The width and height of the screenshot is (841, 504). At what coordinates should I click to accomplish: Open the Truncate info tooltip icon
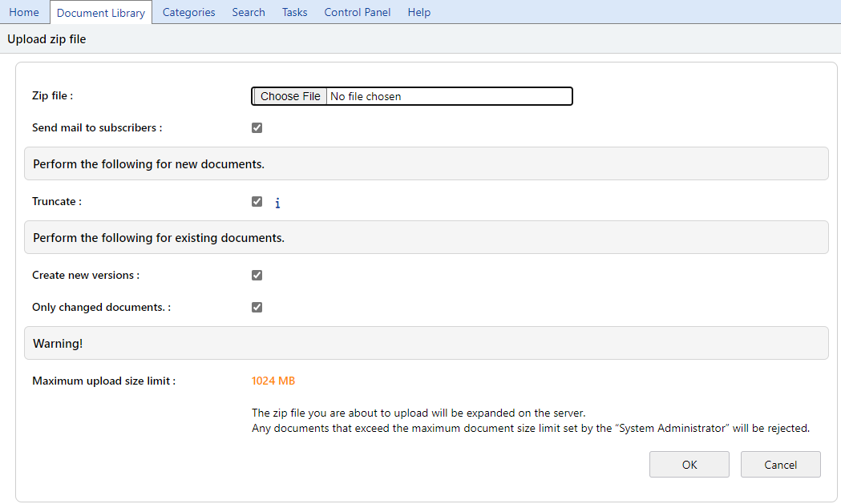[277, 203]
